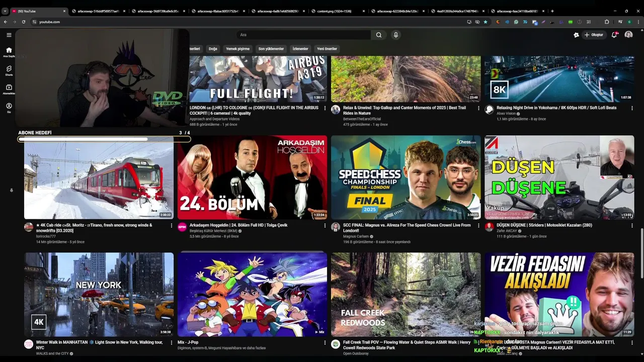Open the Chrome profile avatar in the toolbar
Image resolution: width=644 pixels, height=362 pixels.
[x=629, y=22]
